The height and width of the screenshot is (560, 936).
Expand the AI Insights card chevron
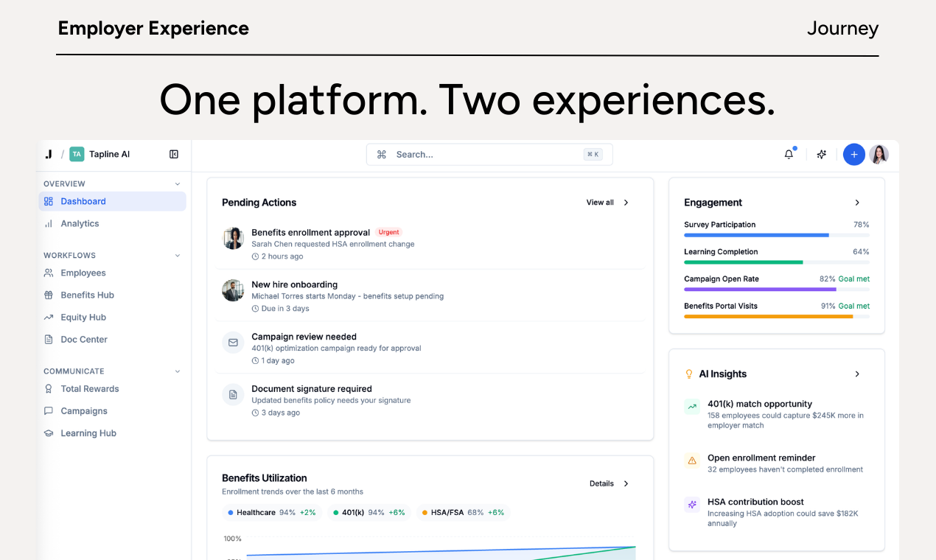pos(857,374)
